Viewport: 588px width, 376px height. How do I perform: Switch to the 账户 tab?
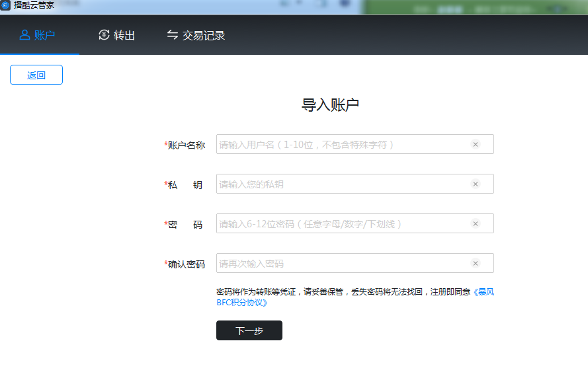coord(38,36)
